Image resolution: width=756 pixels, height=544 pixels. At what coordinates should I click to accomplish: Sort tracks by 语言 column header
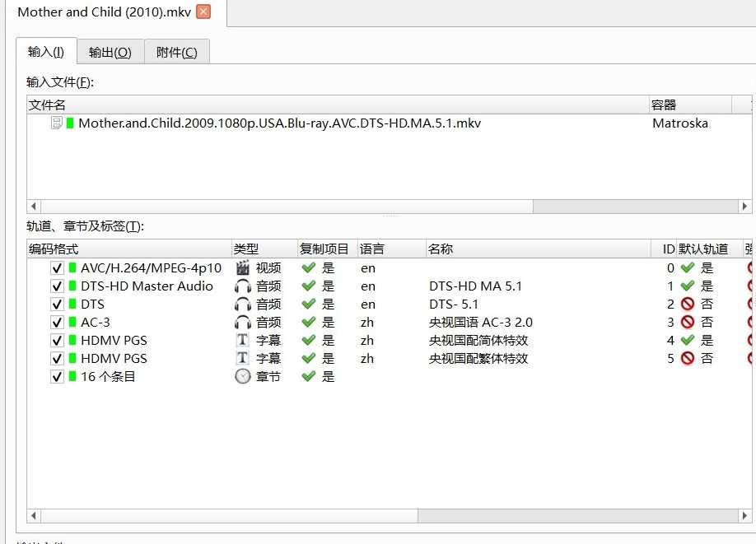(391, 249)
